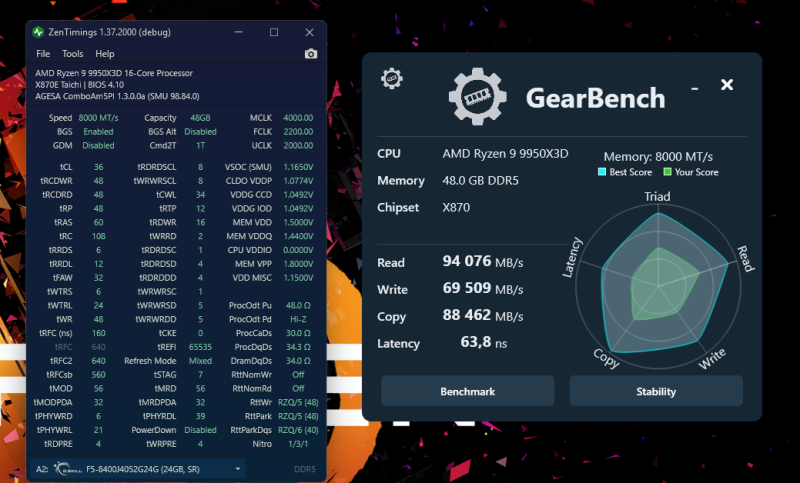The width and height of the screenshot is (800, 483).
Task: Click the VSOC (SMU) voltage 1.1650V
Action: [298, 167]
